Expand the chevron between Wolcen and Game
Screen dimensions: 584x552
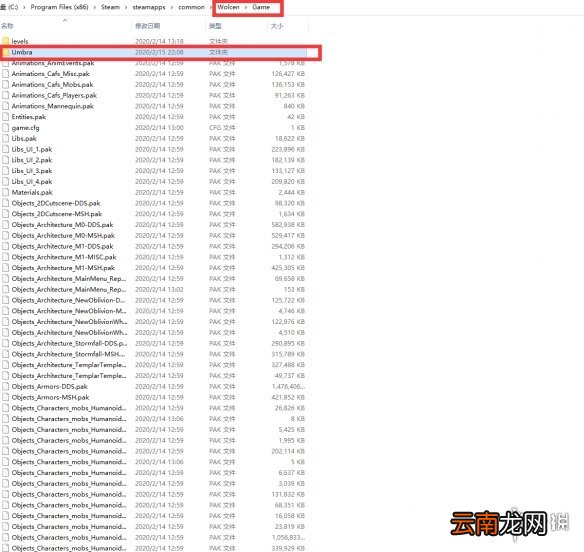246,7
